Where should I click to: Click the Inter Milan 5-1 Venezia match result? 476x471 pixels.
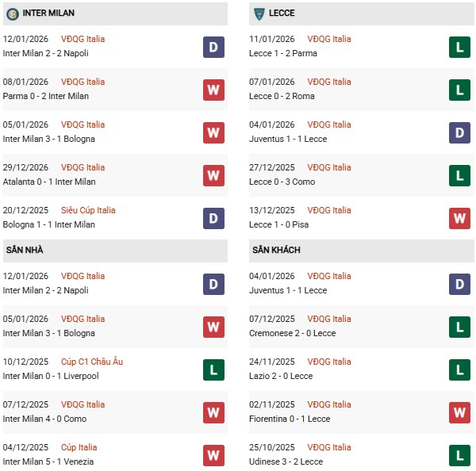[48, 461]
